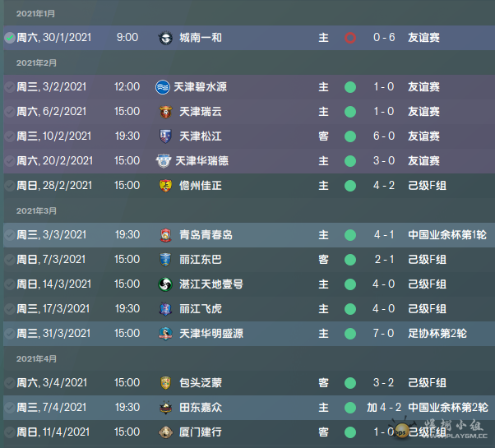The image size is (495, 448).
Task: Click the 天津碧水源 club badge
Action: (163, 87)
